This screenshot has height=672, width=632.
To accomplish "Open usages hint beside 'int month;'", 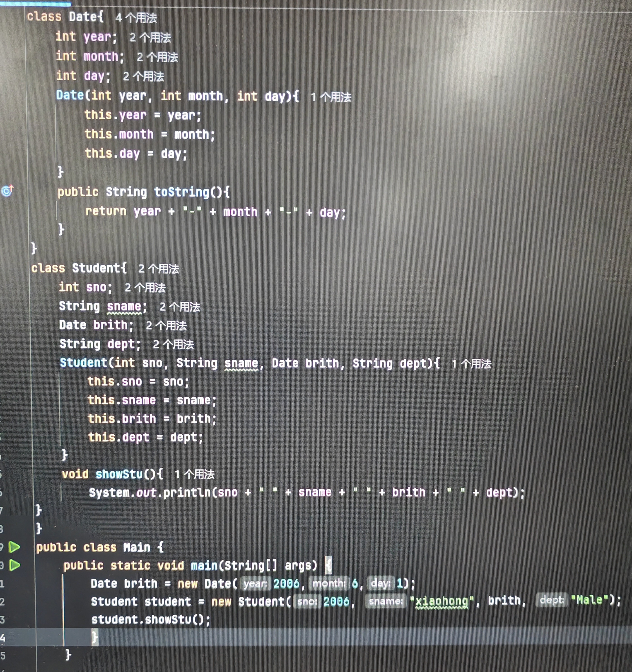I will (157, 57).
